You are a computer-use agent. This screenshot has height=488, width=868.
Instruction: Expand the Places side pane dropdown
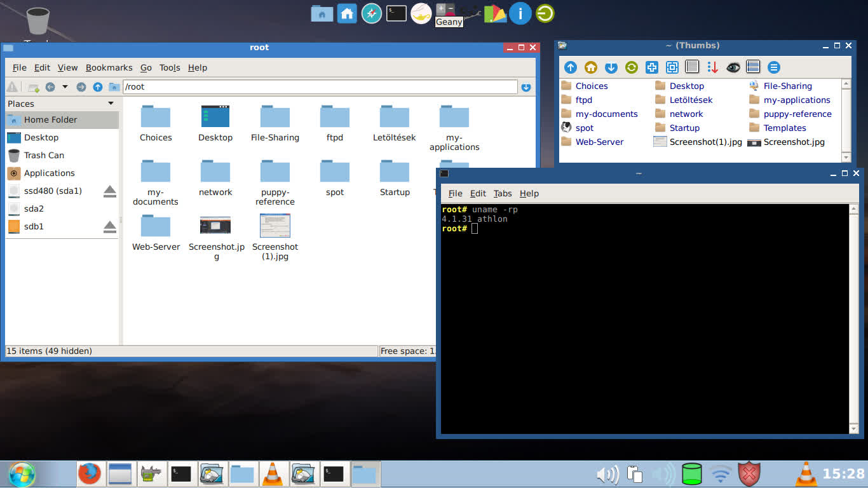(x=111, y=104)
